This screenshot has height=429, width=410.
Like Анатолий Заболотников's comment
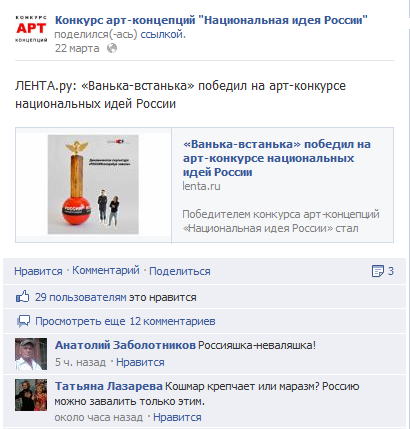point(140,362)
